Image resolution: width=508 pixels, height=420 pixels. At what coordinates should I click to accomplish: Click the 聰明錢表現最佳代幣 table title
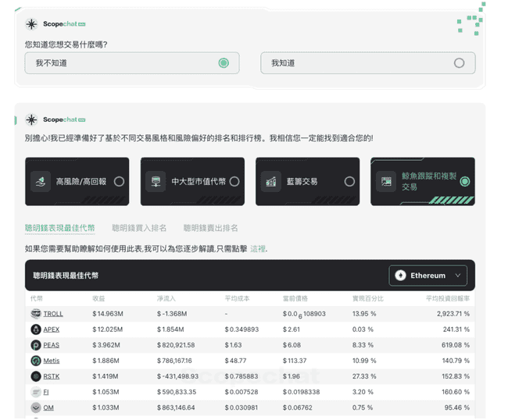pyautogui.click(x=66, y=276)
